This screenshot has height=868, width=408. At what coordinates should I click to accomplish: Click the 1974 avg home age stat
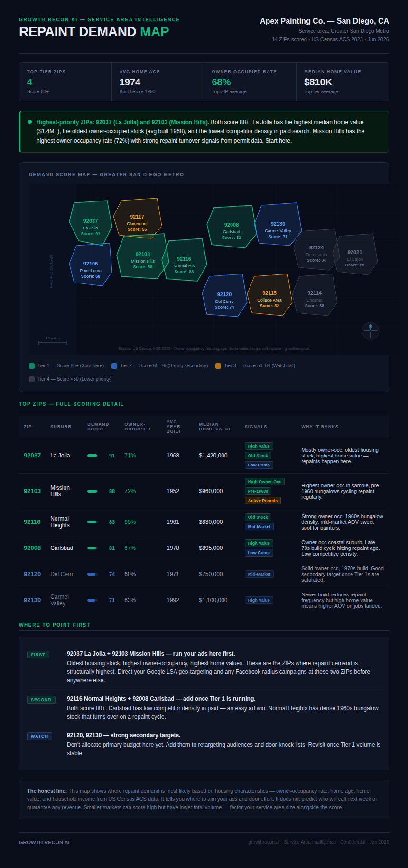click(130, 82)
